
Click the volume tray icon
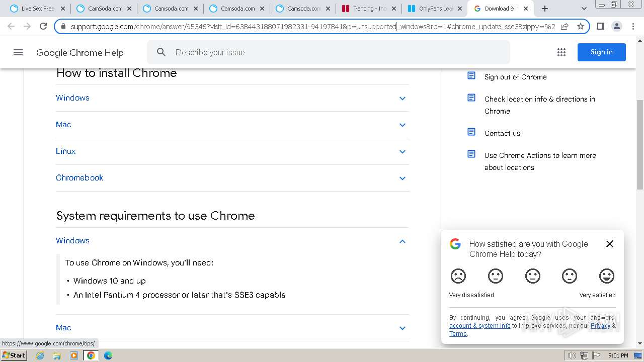[572, 355]
